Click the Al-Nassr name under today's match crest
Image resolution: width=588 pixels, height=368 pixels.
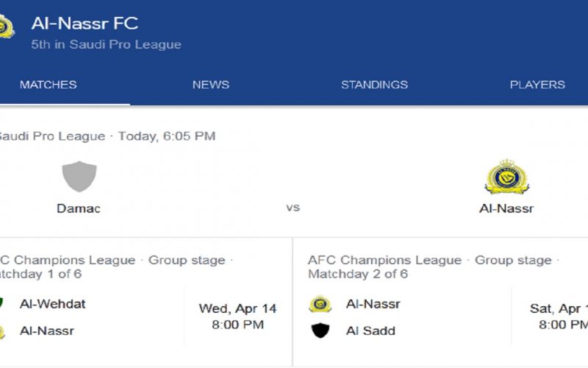click(506, 208)
